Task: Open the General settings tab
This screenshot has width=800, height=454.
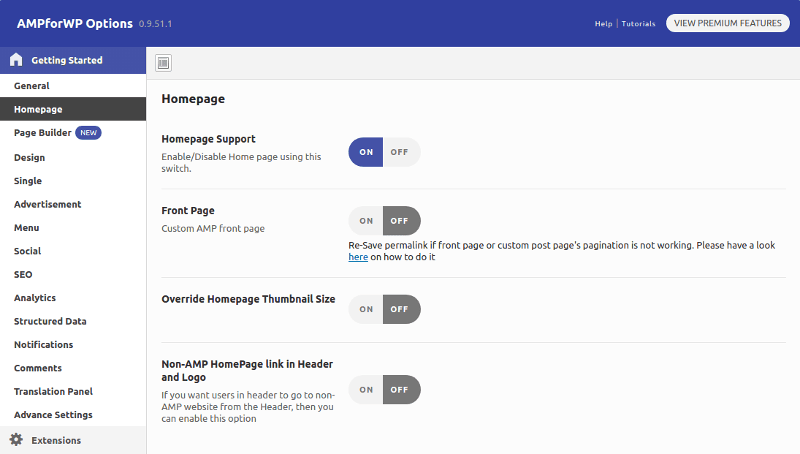Action: 73,86
